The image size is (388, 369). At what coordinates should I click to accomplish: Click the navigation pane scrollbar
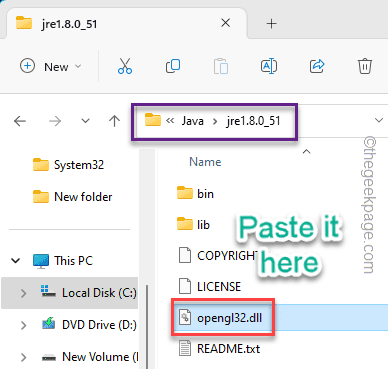click(147, 327)
